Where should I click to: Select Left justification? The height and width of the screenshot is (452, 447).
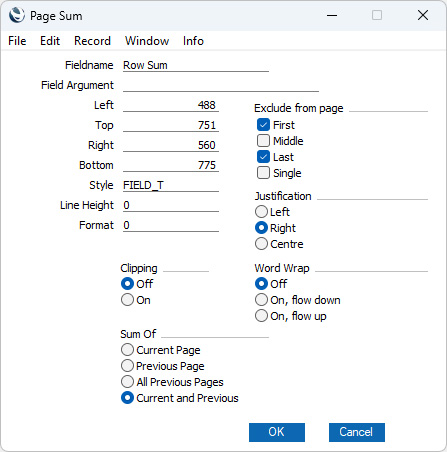tap(261, 212)
